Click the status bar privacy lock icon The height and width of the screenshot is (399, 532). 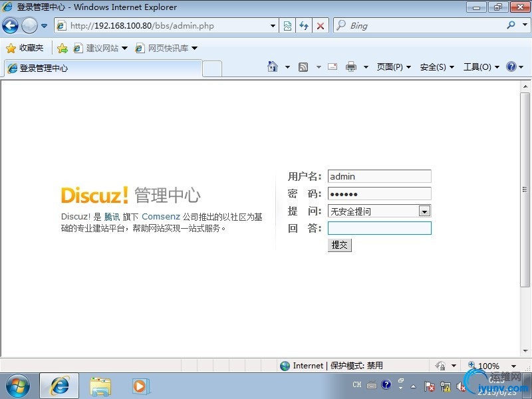440,366
